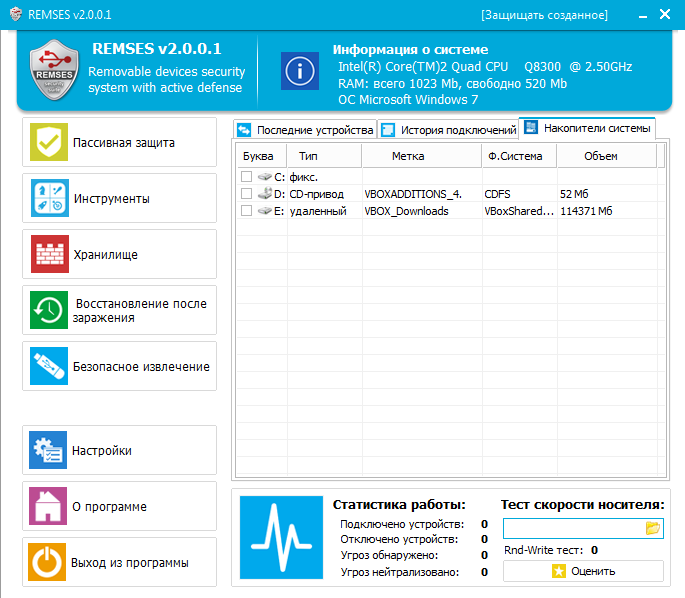The image size is (685, 598).
Task: Click the REMSES shield logo
Action: point(54,70)
